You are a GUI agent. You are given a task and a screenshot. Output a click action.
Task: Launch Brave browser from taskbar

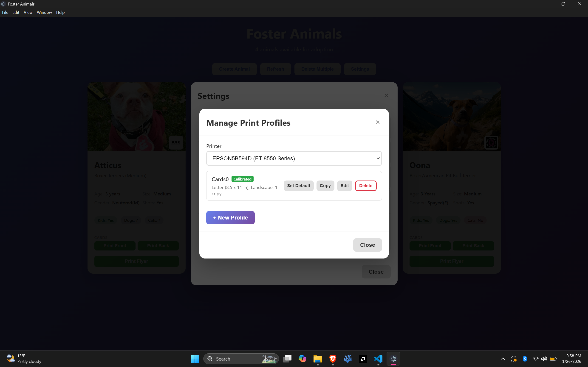click(x=333, y=359)
